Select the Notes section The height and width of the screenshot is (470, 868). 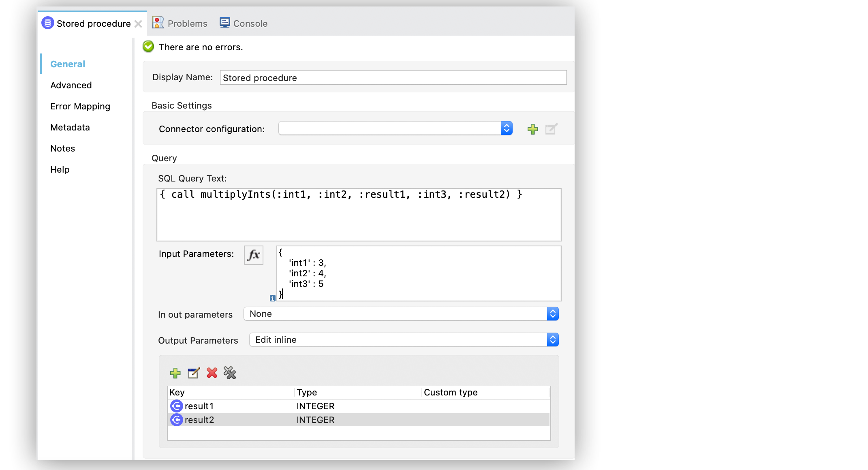point(62,148)
